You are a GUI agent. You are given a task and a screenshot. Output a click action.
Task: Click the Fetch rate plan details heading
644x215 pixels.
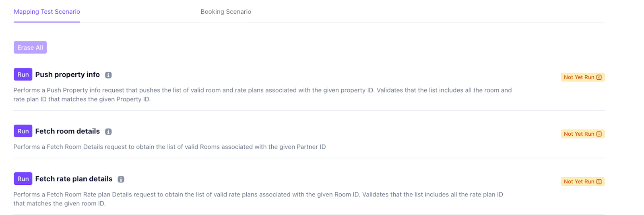click(74, 179)
